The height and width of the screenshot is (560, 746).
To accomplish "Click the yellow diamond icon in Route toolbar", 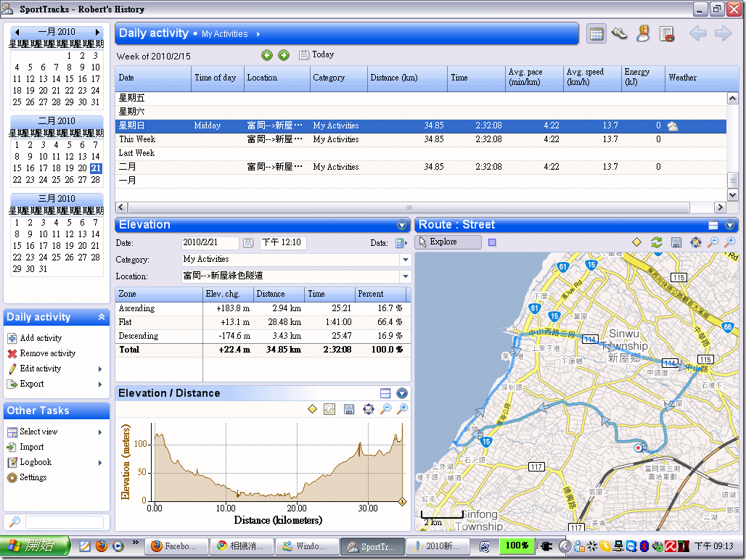I will pos(636,242).
